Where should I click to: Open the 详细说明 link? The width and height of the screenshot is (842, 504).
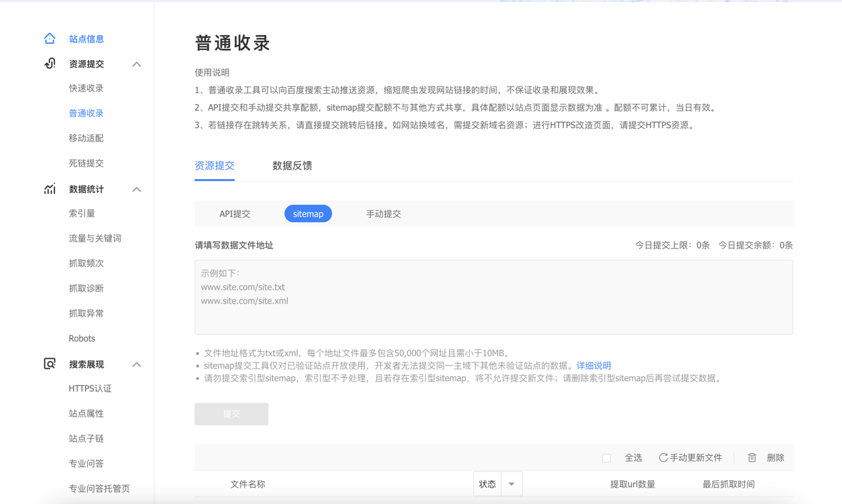pos(593,366)
